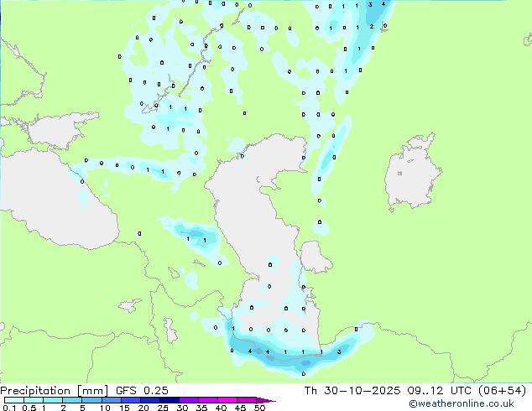This screenshot has height=411, width=532.
Task: Click the legend label '35'
Action: [201, 408]
